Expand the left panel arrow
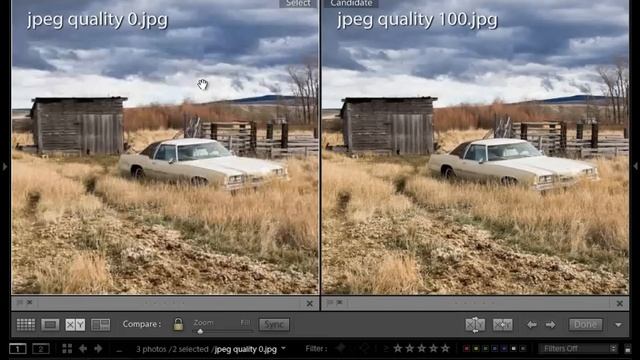640x360 pixels. tap(4, 167)
